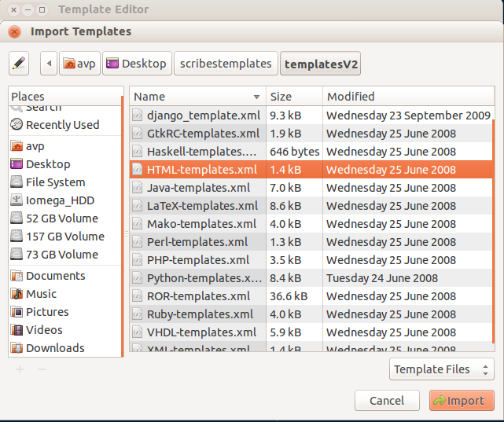Open Documents in Places sidebar
The image size is (504, 422).
coord(65,276)
